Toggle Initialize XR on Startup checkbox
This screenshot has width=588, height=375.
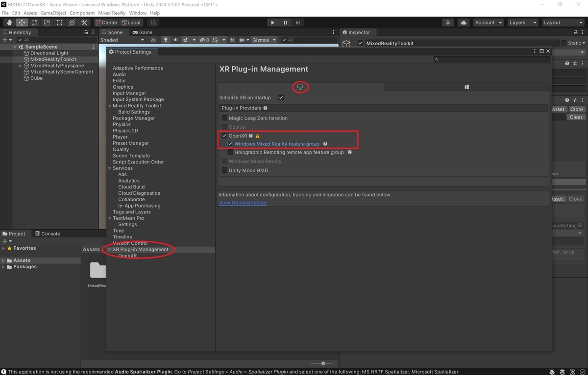pyautogui.click(x=281, y=97)
